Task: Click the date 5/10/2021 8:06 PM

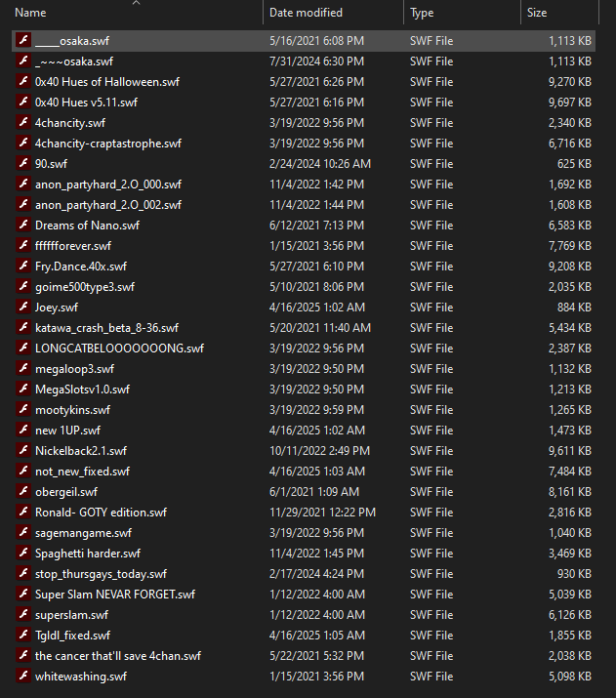Action: pos(316,286)
